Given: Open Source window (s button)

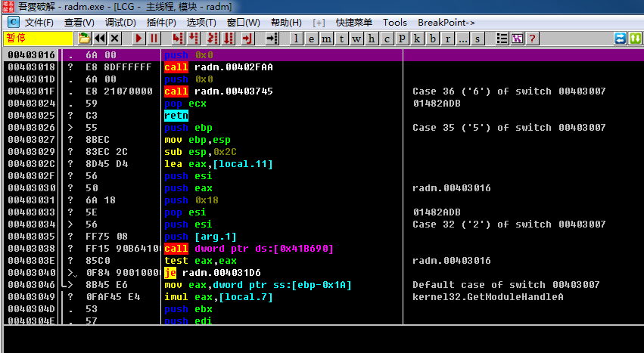Looking at the screenshot, I should [x=478, y=39].
